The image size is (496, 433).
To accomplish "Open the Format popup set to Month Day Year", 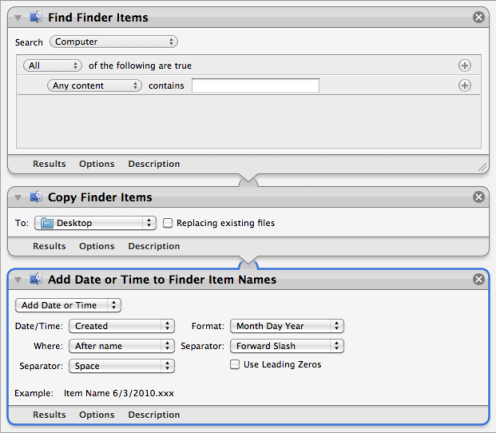I will click(287, 326).
